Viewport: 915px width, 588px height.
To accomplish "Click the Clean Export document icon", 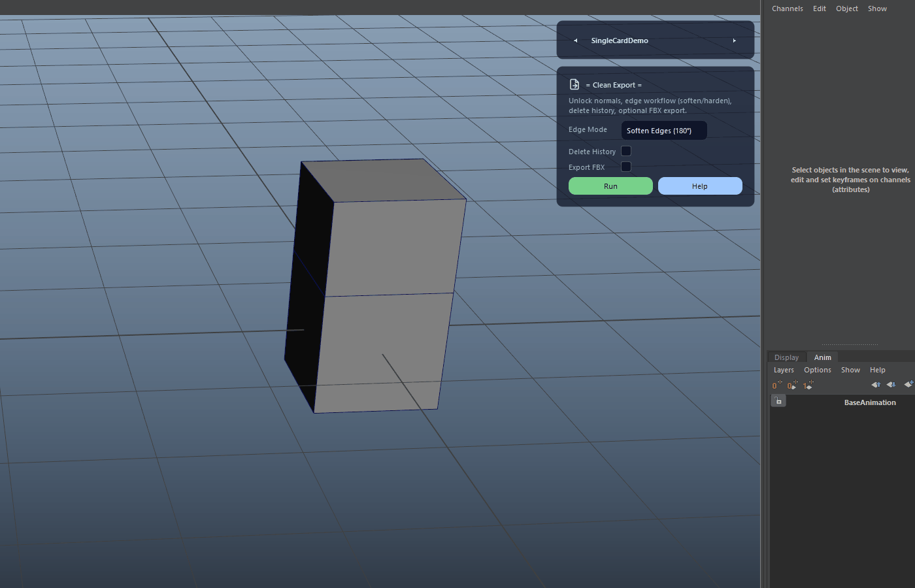I will tap(574, 84).
